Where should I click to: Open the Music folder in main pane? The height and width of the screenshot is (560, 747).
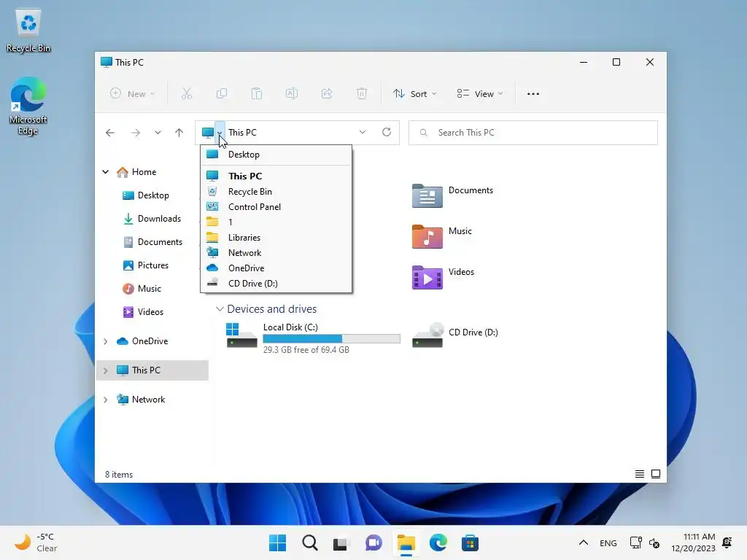427,236
